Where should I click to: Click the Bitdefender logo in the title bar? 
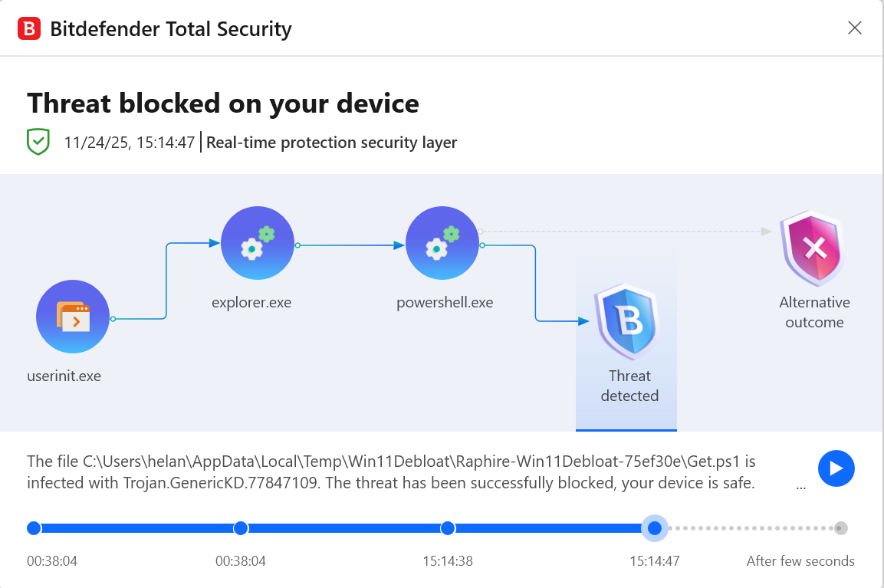(x=28, y=28)
